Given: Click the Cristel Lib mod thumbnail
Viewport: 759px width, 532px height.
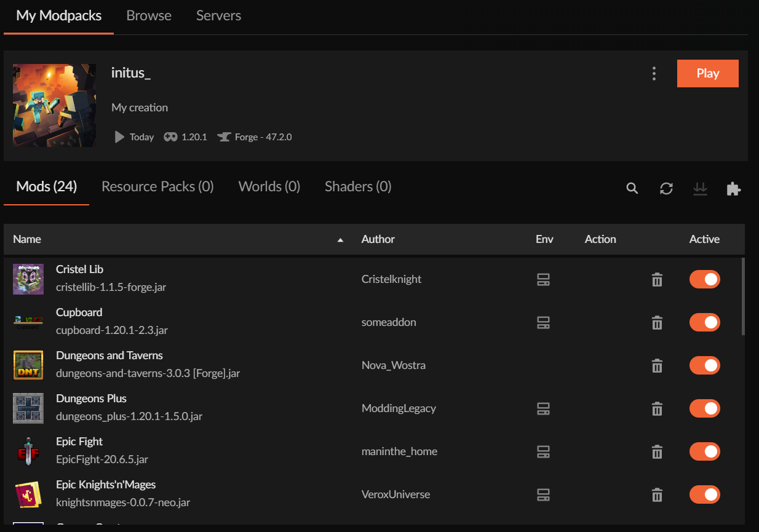Looking at the screenshot, I should [x=28, y=279].
